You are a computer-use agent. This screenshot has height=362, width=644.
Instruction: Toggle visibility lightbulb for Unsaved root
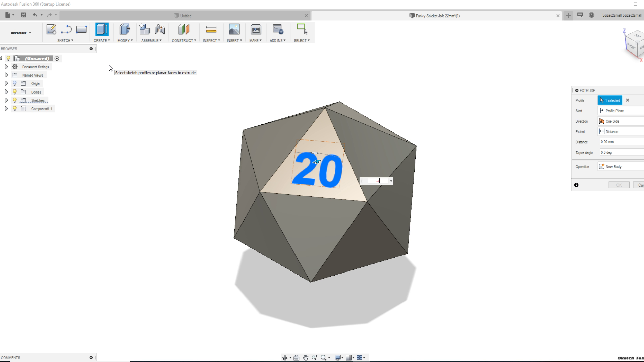click(x=8, y=58)
